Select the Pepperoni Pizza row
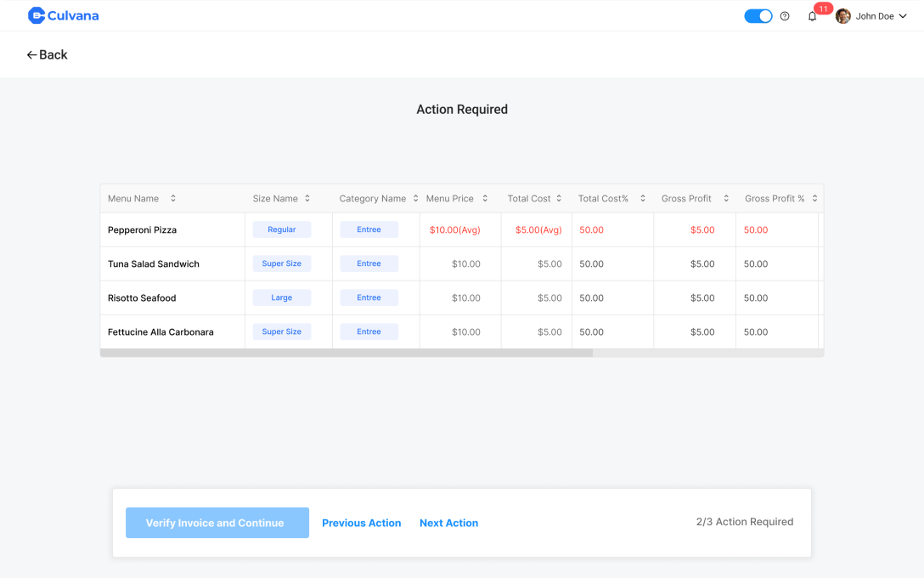This screenshot has height=578, width=924. pyautogui.click(x=142, y=230)
